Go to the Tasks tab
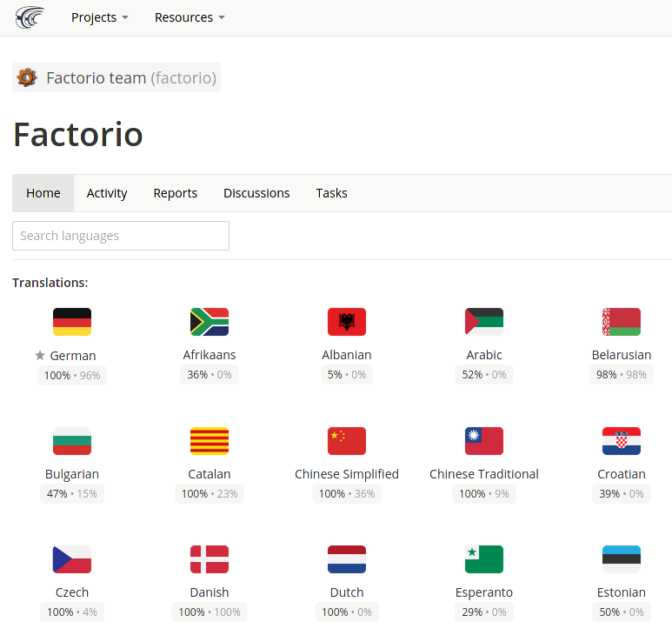Screen dimensions: 672x642 tap(332, 193)
